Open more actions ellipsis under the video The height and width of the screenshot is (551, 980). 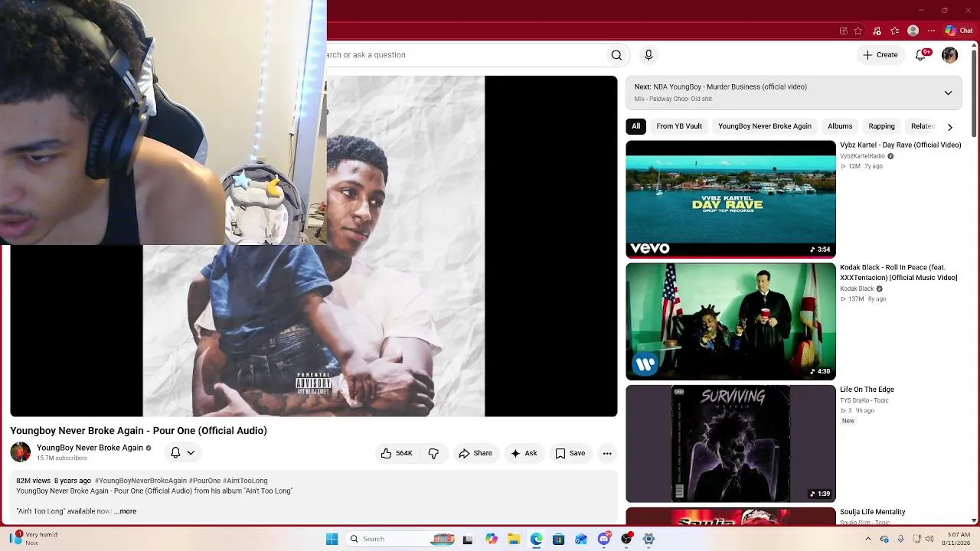(x=607, y=453)
